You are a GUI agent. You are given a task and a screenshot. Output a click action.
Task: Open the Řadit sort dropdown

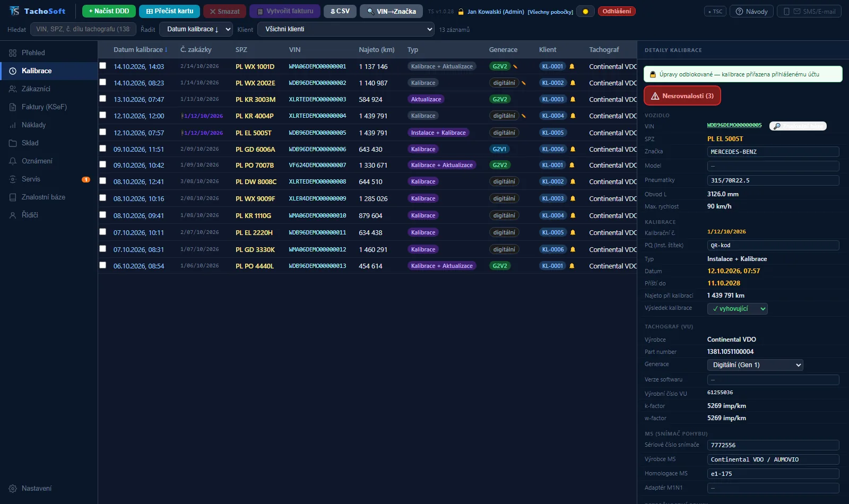click(196, 29)
